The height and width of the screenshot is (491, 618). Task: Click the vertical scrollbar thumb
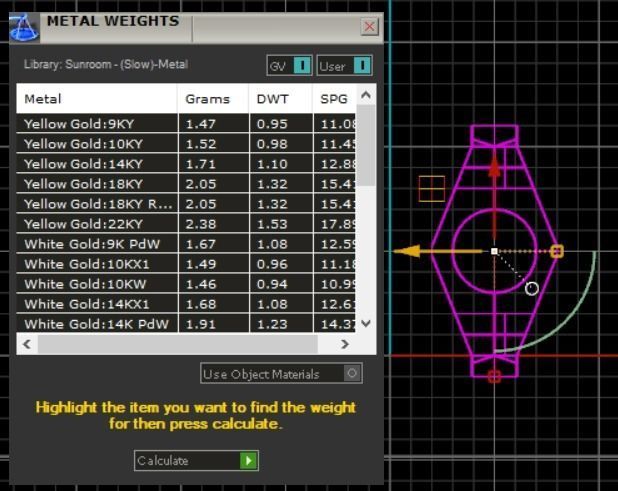(366, 145)
